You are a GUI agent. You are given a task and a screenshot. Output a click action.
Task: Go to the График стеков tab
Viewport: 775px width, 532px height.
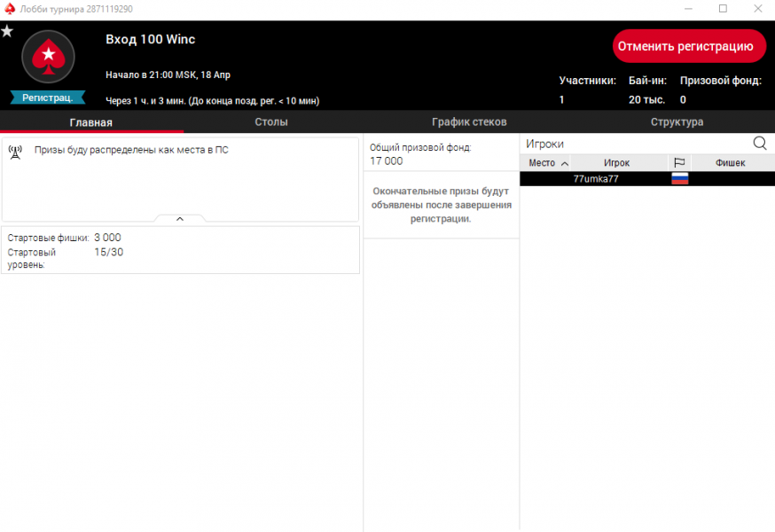pyautogui.click(x=469, y=122)
